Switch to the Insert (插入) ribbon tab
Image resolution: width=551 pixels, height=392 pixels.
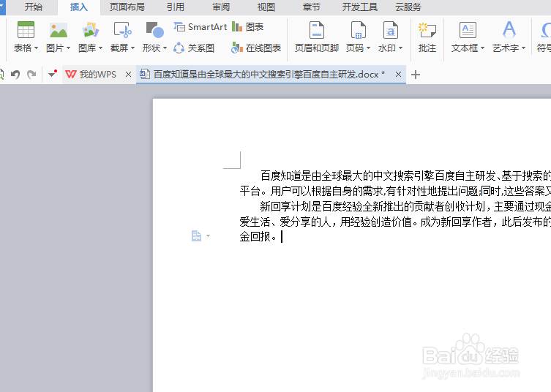point(79,7)
